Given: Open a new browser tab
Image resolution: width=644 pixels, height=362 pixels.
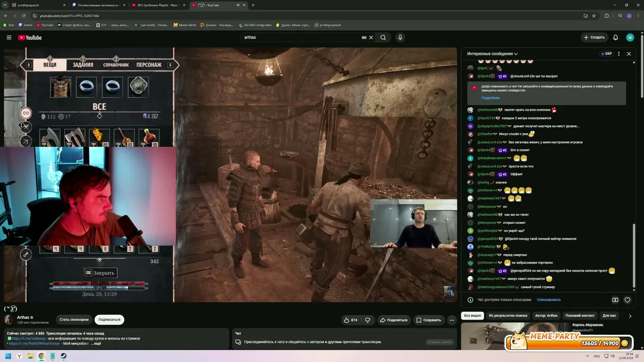Looking at the screenshot, I should pos(253,5).
